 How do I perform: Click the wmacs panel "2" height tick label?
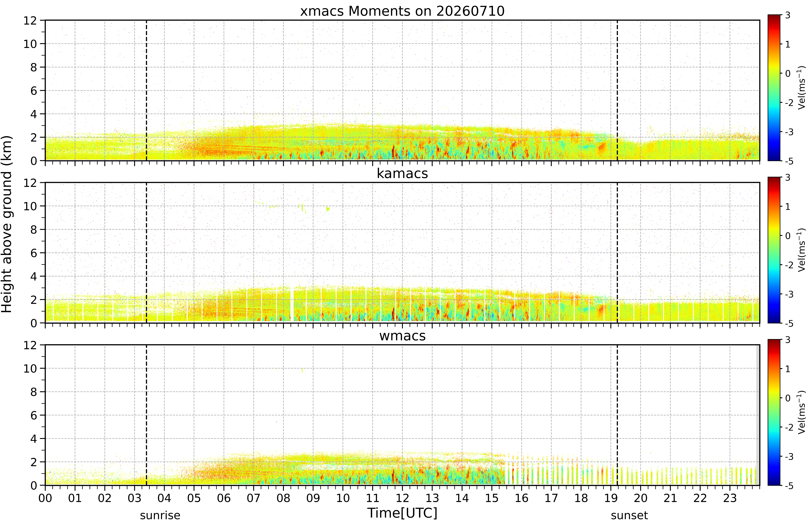coord(33,462)
